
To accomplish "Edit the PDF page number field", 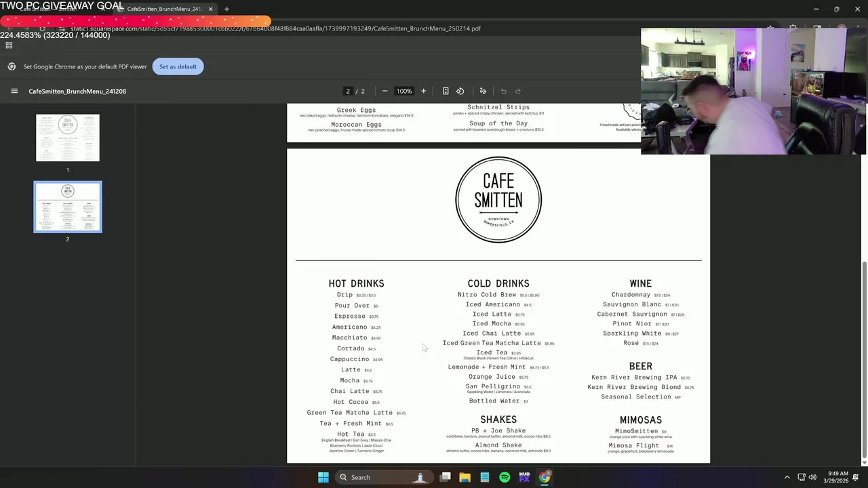I will click(x=348, y=91).
